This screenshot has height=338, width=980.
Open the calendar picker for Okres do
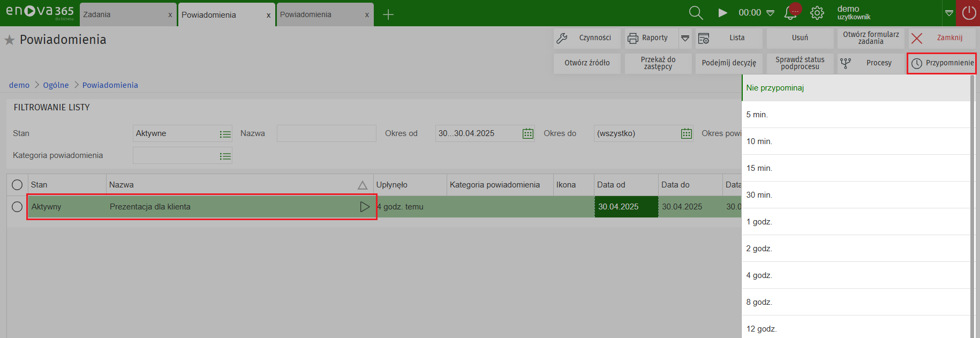(686, 133)
